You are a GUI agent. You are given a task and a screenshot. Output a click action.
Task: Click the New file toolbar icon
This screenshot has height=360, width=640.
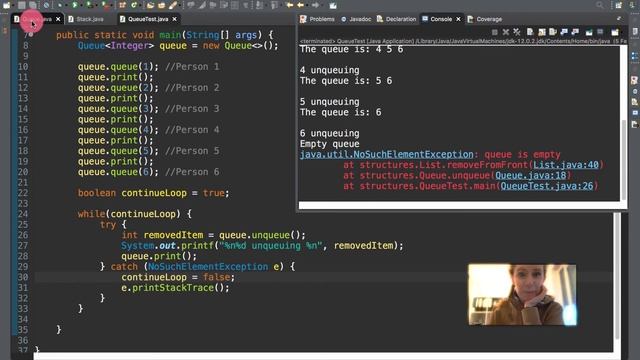click(x=7, y=5)
